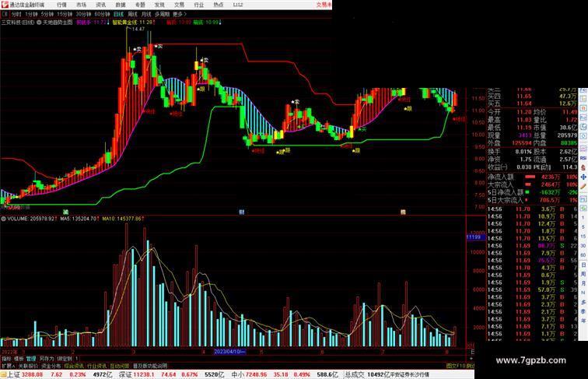Open the 互动问答 tab
Image resolution: width=588 pixels, height=379 pixels.
click(x=119, y=366)
